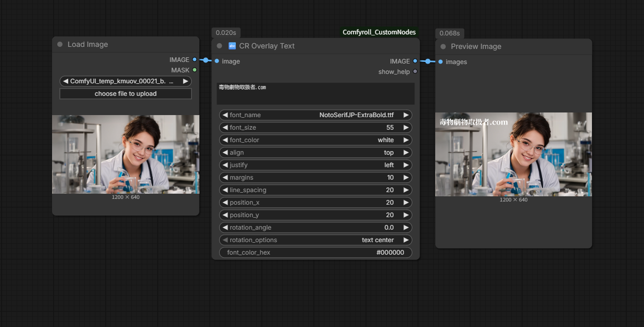Click the green MASK output socket
This screenshot has width=644, height=327.
pos(195,70)
